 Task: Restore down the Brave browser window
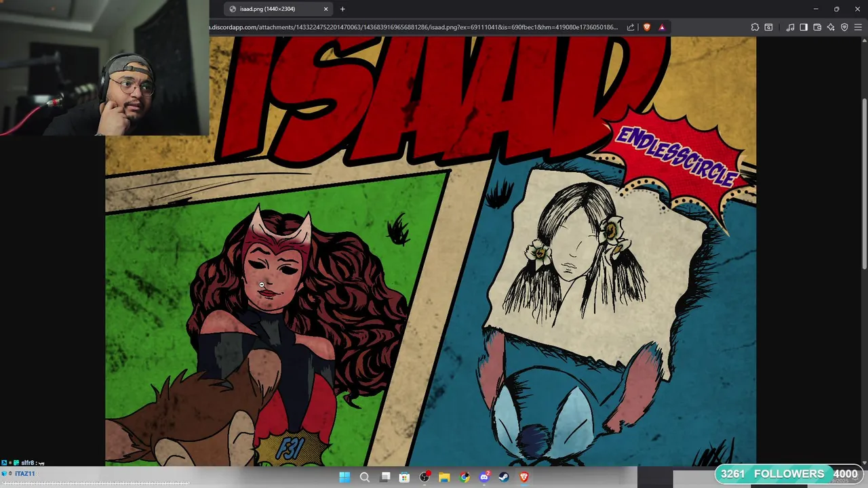tap(837, 9)
